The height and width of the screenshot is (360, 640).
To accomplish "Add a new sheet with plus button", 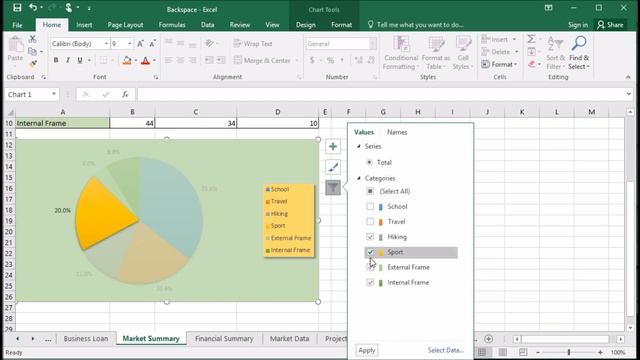I will tap(488, 339).
